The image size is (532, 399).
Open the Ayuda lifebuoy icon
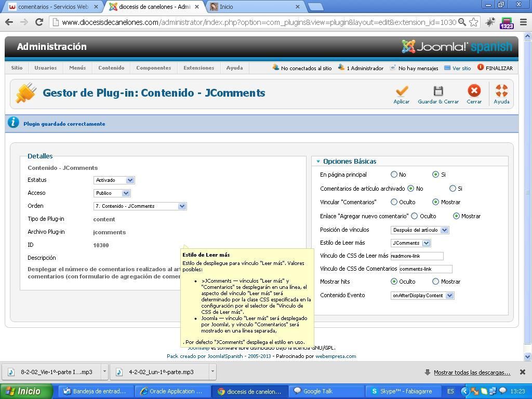coord(501,90)
